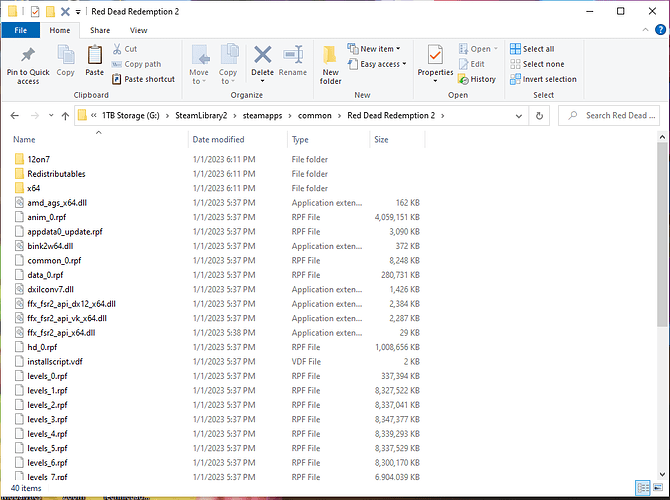The height and width of the screenshot is (500, 670).
Task: Open Properties from the ribbon
Action: pyautogui.click(x=435, y=58)
